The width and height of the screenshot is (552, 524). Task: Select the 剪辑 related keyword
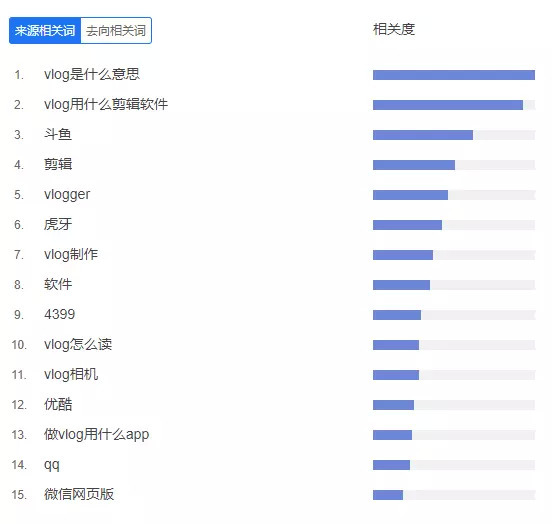[58, 164]
